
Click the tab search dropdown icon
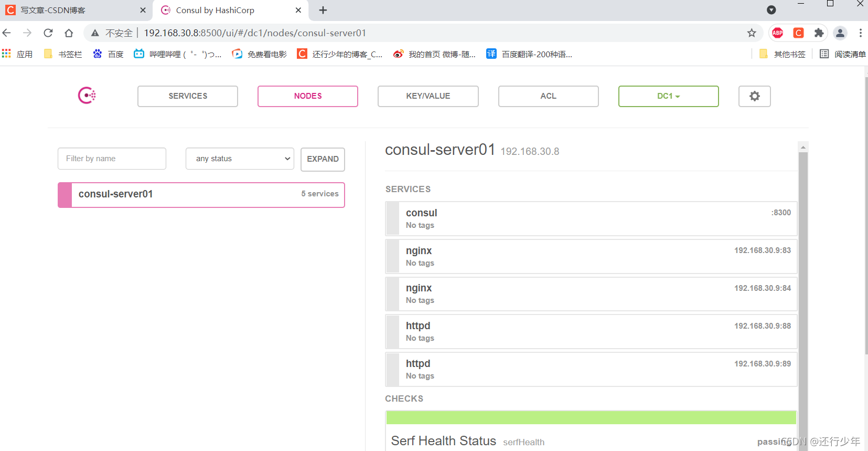point(771,10)
